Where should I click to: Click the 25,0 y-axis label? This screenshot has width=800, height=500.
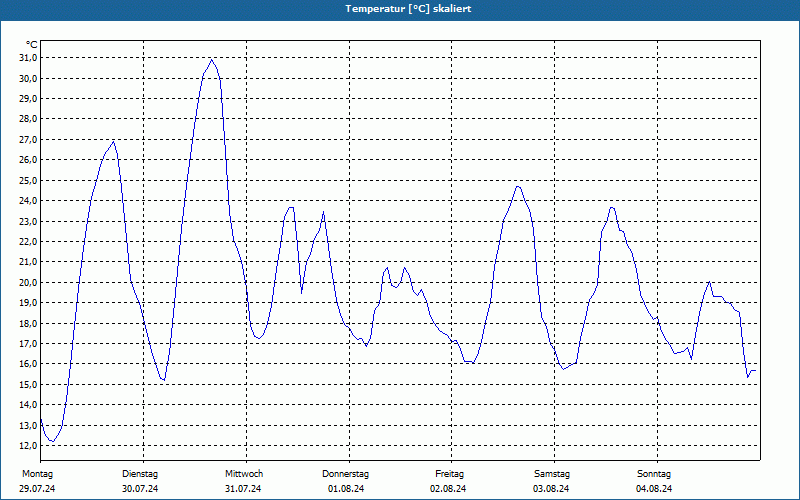[x=28, y=180]
